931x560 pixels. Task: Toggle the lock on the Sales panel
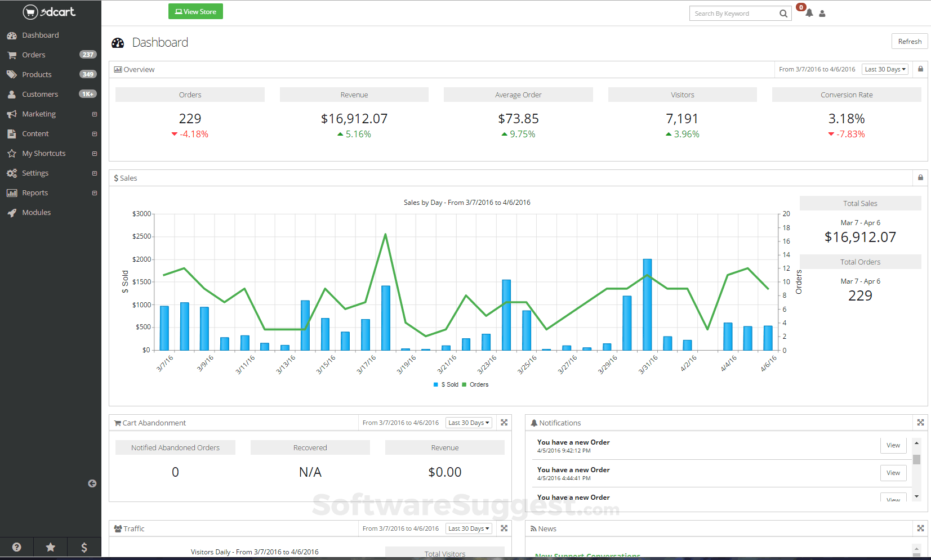(x=920, y=177)
